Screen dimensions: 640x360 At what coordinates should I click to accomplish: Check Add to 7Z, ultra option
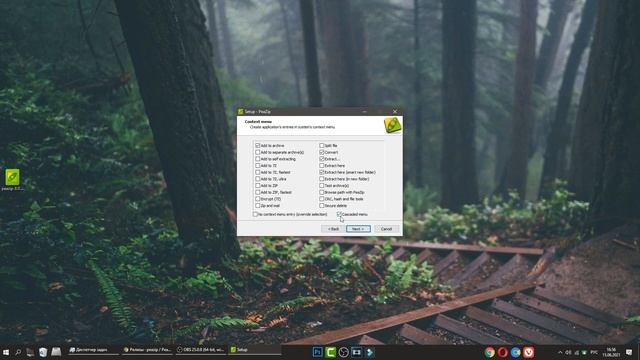[x=258, y=179]
